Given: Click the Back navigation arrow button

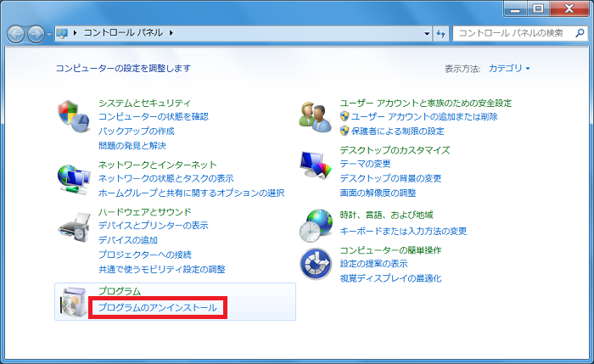Looking at the screenshot, I should click(x=16, y=34).
